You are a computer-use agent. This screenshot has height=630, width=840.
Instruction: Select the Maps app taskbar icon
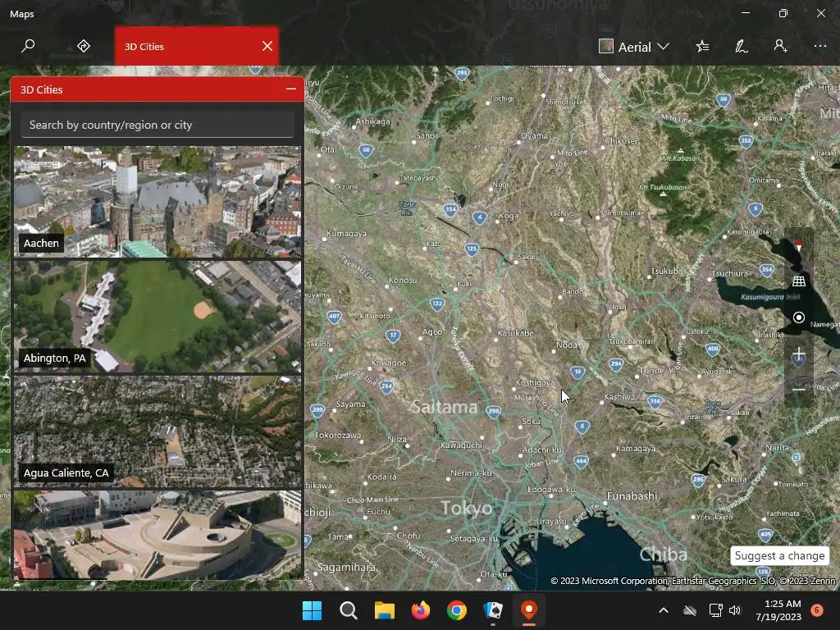529,610
